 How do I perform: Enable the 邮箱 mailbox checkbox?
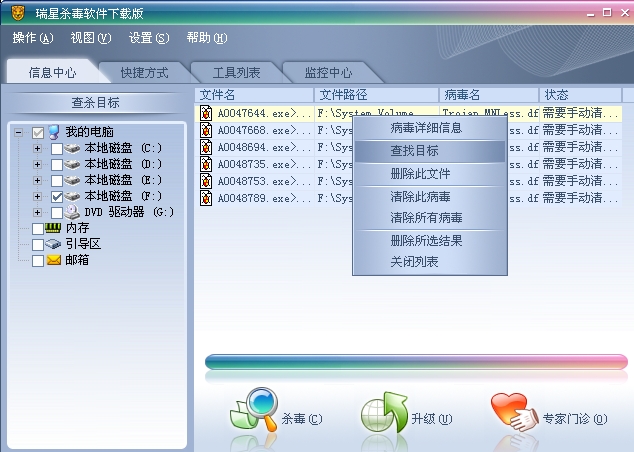click(38, 261)
